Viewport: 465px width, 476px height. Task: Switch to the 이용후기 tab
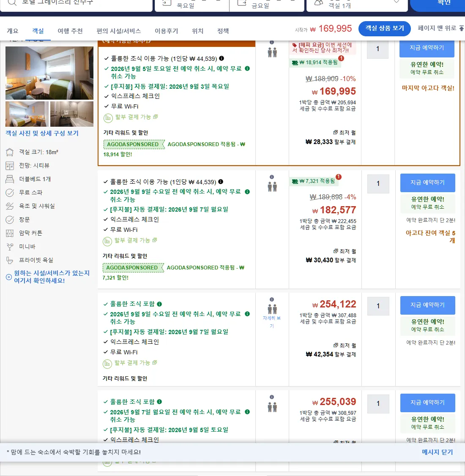pyautogui.click(x=166, y=31)
